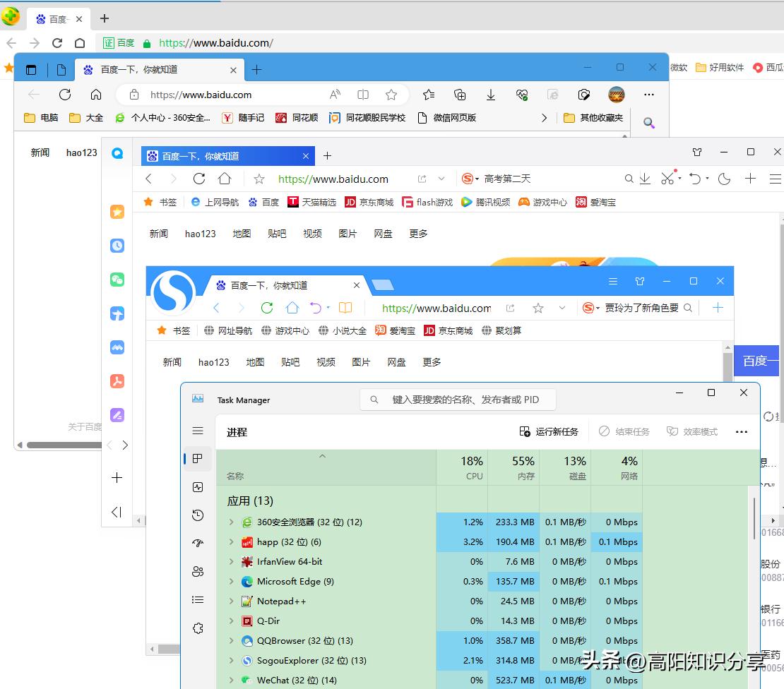Screen dimensions: 784x689
Task: Click the orange star icon in QQ browser sidebar
Action: (117, 212)
